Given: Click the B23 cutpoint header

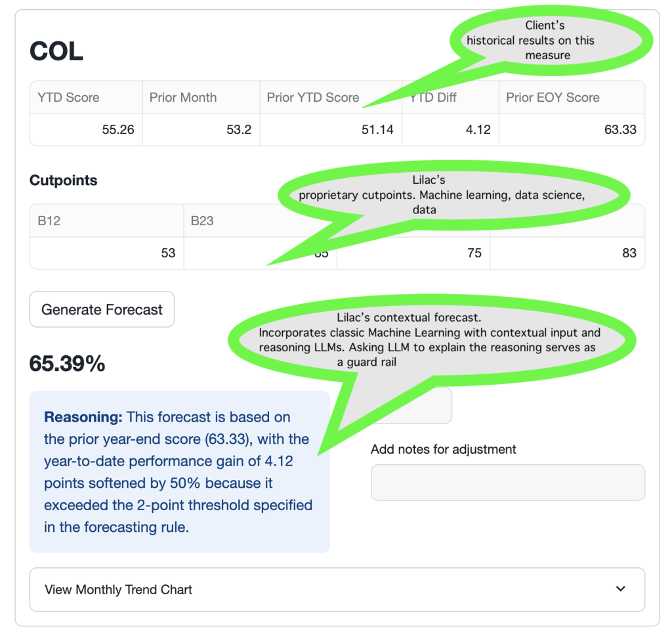Looking at the screenshot, I should pyautogui.click(x=202, y=221).
